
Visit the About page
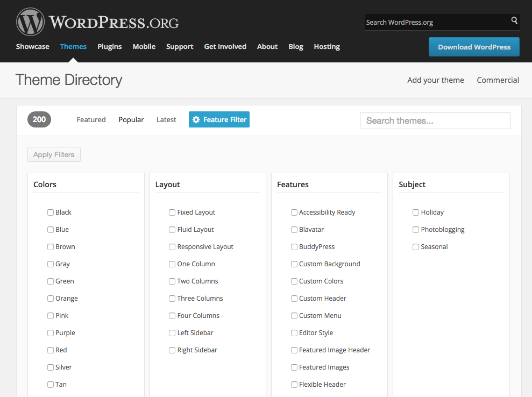tap(267, 46)
